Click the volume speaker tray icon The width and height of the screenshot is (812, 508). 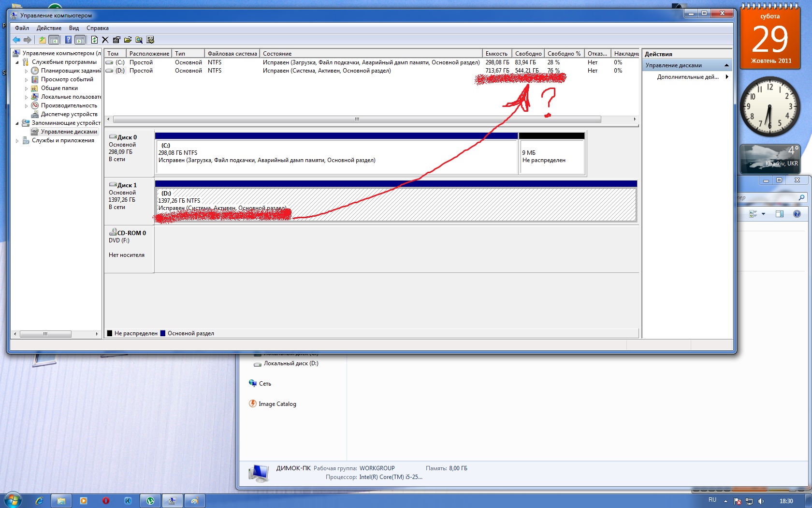pos(761,501)
